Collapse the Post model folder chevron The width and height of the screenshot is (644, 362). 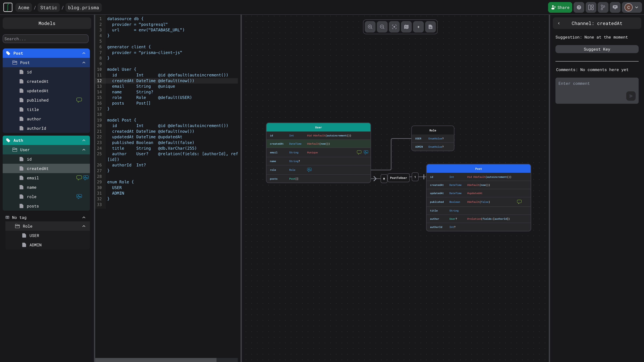(x=84, y=63)
